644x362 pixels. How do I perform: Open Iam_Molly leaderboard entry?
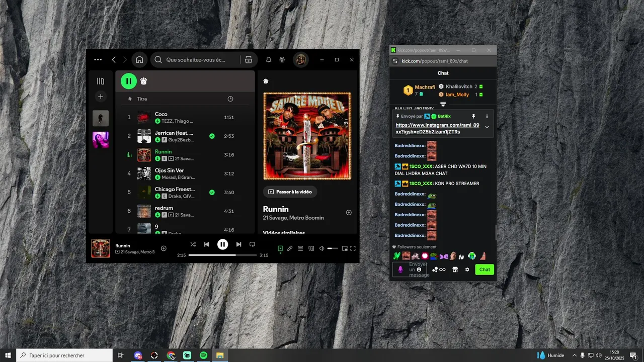click(x=460, y=95)
